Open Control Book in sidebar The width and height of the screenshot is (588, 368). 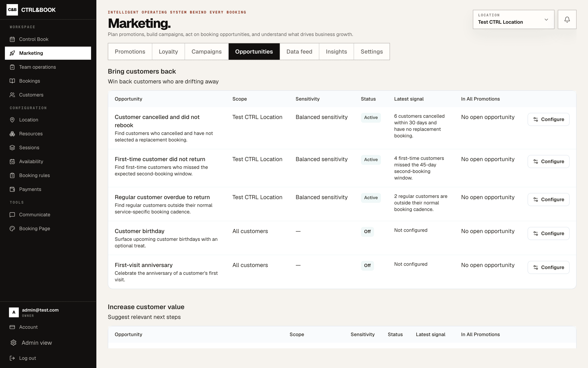coord(48,39)
